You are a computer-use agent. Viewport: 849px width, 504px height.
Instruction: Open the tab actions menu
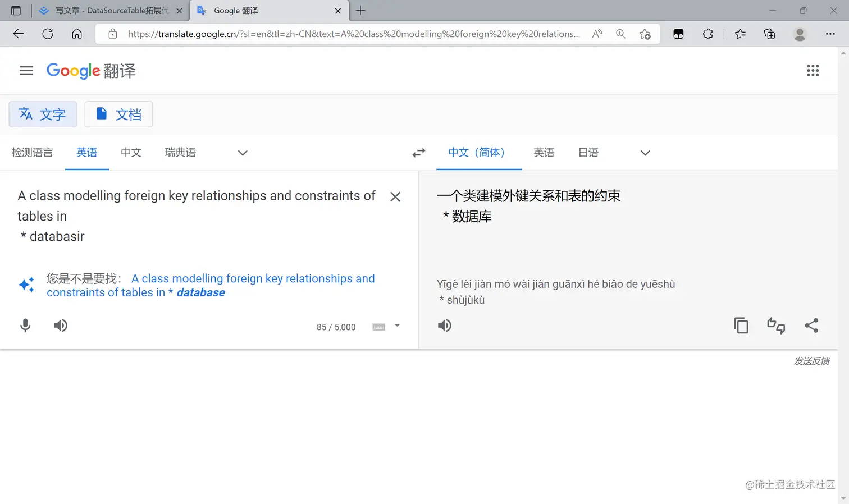(16, 11)
